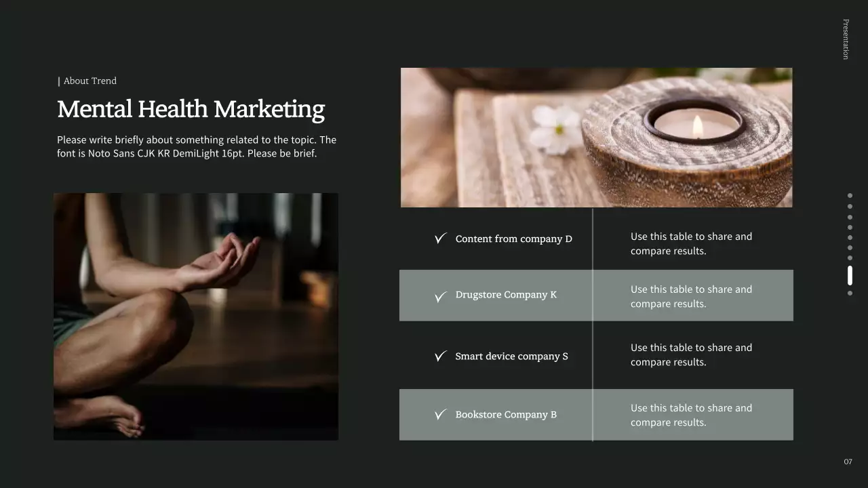Image resolution: width=868 pixels, height=488 pixels.
Task: Select the Drugstore Company K row label
Action: [x=506, y=295]
